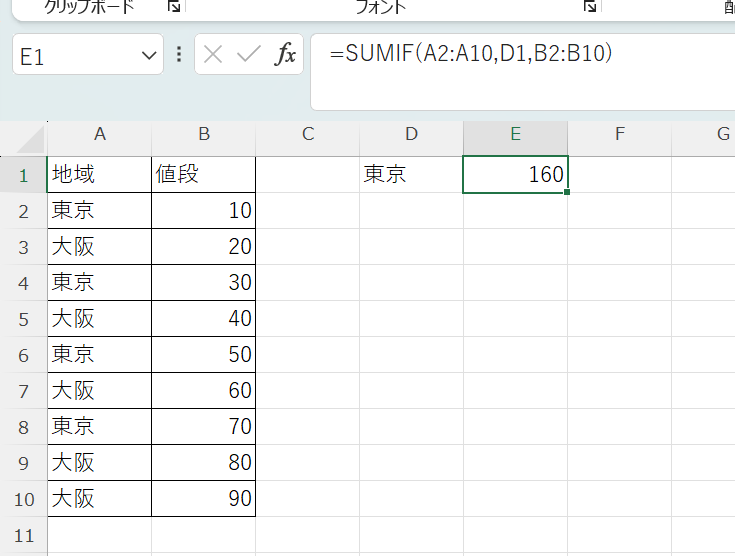Expand the Name Box dropdown arrow

coord(149,55)
